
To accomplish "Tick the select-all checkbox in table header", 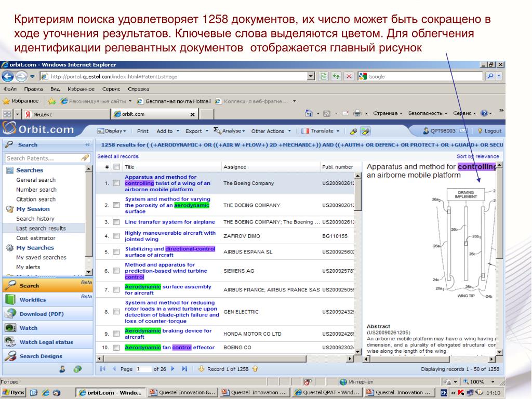I will [116, 167].
